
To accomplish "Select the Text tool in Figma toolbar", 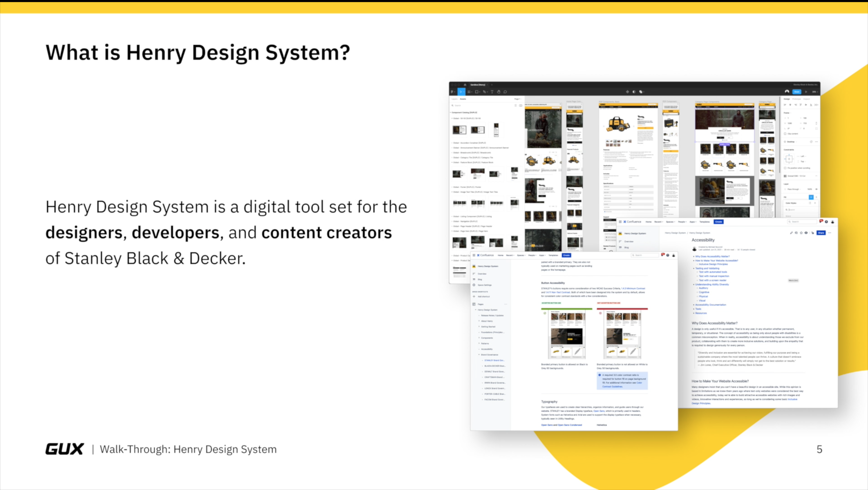I will pyautogui.click(x=492, y=92).
